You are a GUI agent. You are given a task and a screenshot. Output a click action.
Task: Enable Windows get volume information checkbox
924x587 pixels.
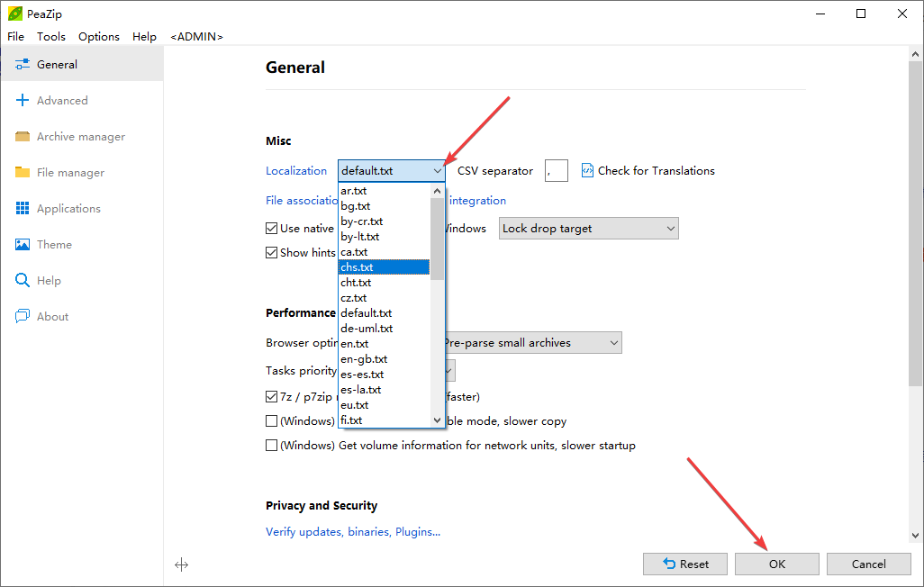coord(272,446)
